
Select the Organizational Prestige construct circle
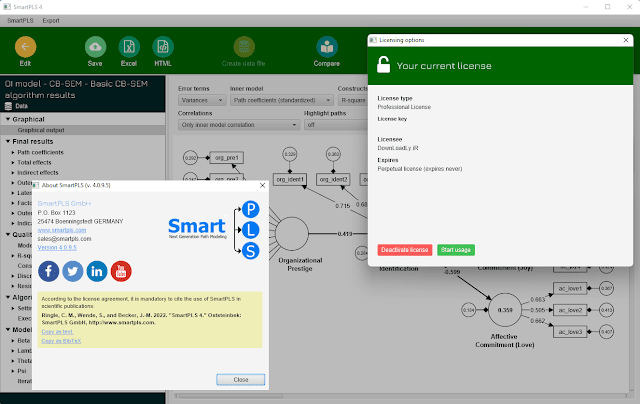click(x=292, y=234)
